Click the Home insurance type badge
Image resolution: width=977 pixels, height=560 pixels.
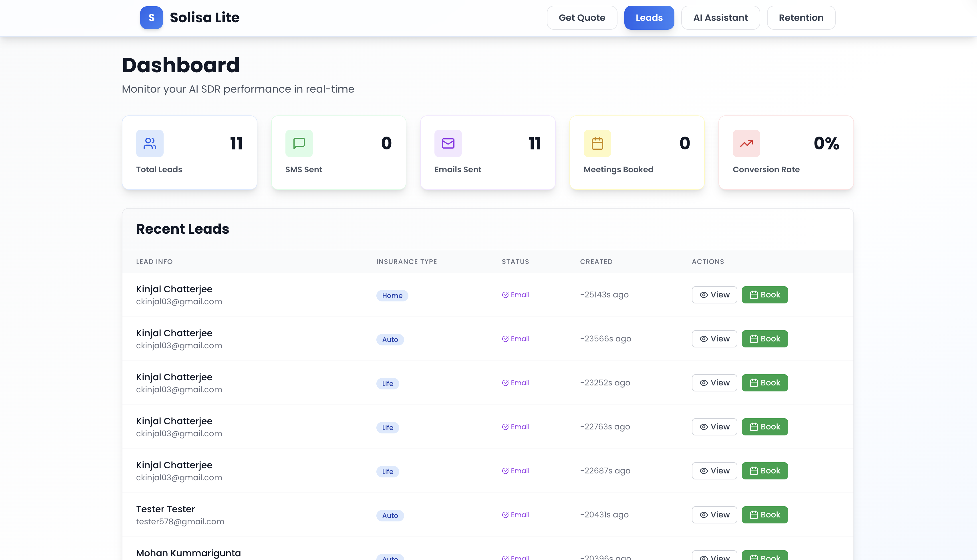[x=392, y=296]
